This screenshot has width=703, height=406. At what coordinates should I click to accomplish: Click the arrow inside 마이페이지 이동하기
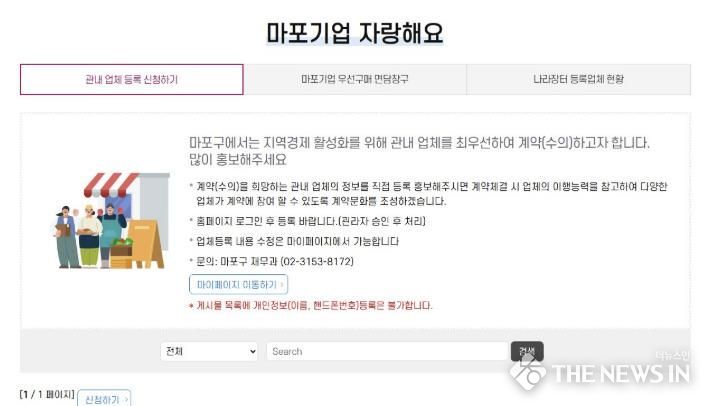pyautogui.click(x=282, y=285)
